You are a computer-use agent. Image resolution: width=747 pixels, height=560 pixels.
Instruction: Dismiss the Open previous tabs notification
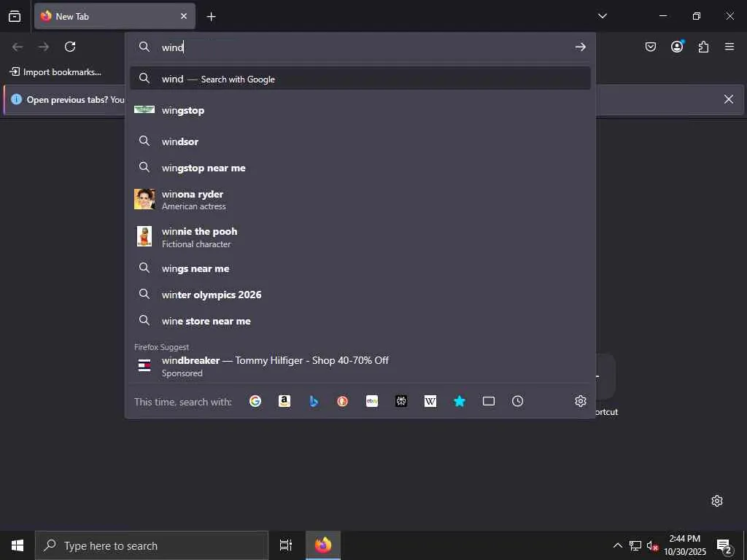click(729, 99)
